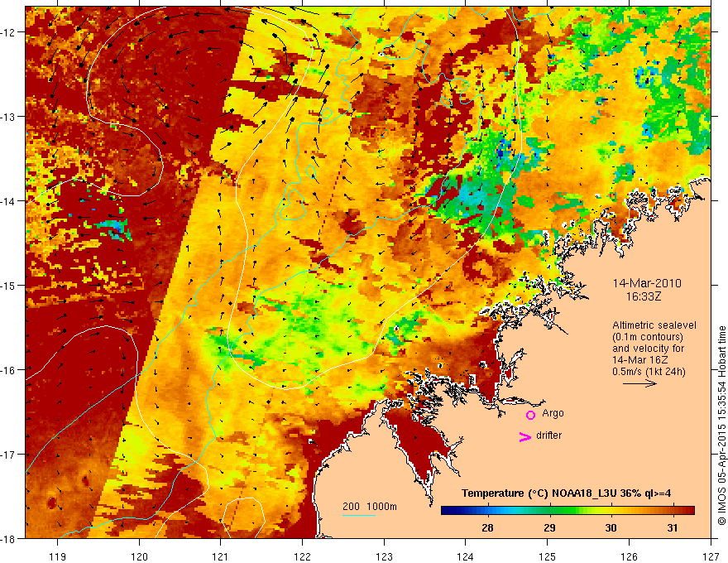Click the latitude axis label -16
This screenshot has width=728, height=563.
click(8, 370)
